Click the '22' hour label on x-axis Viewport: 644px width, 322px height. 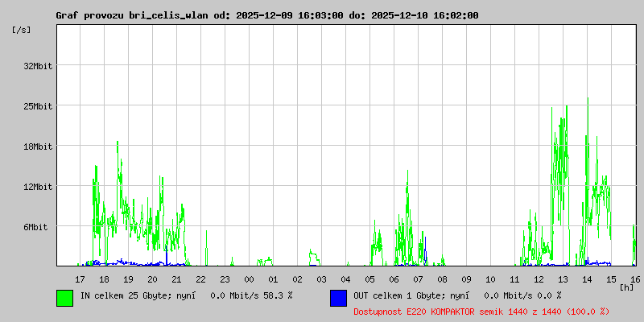click(x=200, y=279)
